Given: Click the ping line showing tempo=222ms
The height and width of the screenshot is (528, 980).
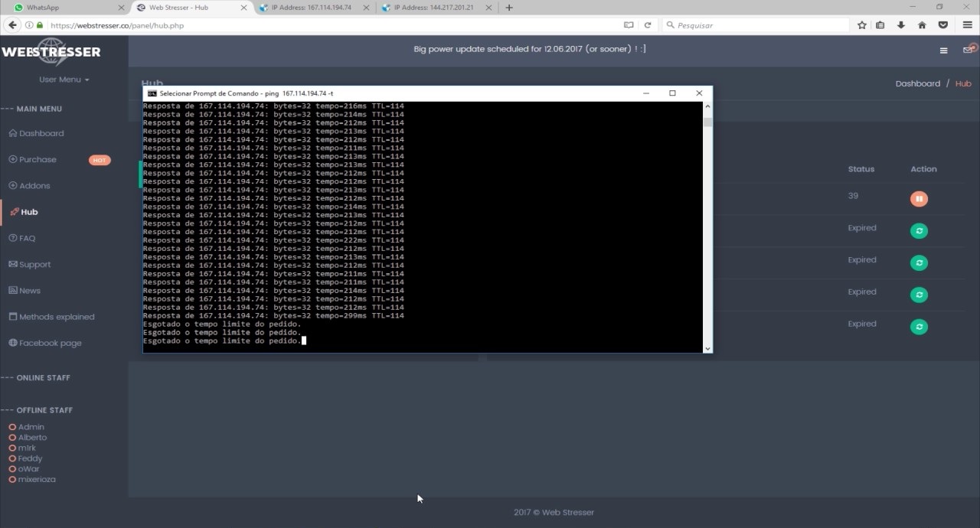Looking at the screenshot, I should pyautogui.click(x=273, y=240).
